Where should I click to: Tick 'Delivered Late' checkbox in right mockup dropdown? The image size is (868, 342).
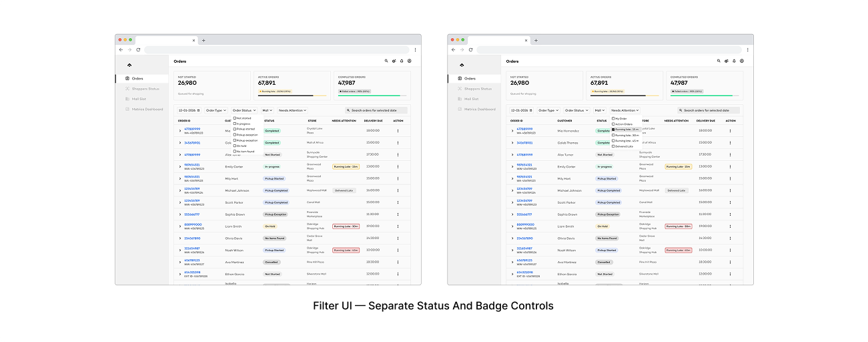pyautogui.click(x=613, y=146)
